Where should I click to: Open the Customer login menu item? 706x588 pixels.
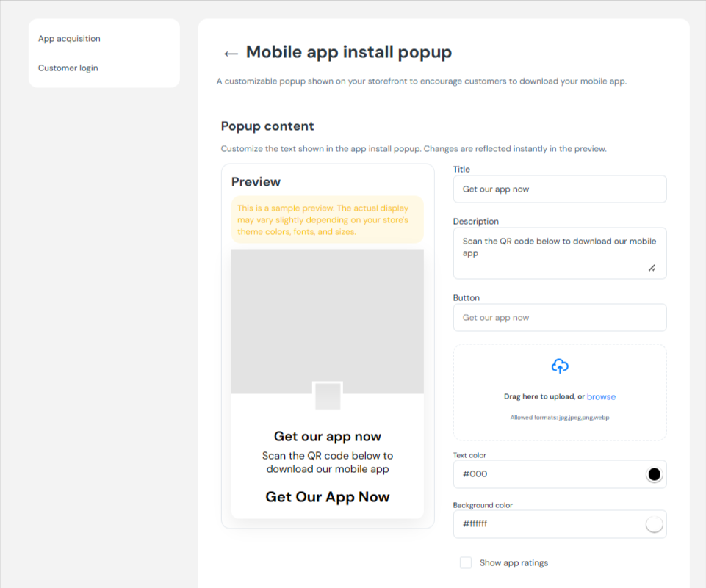click(68, 68)
